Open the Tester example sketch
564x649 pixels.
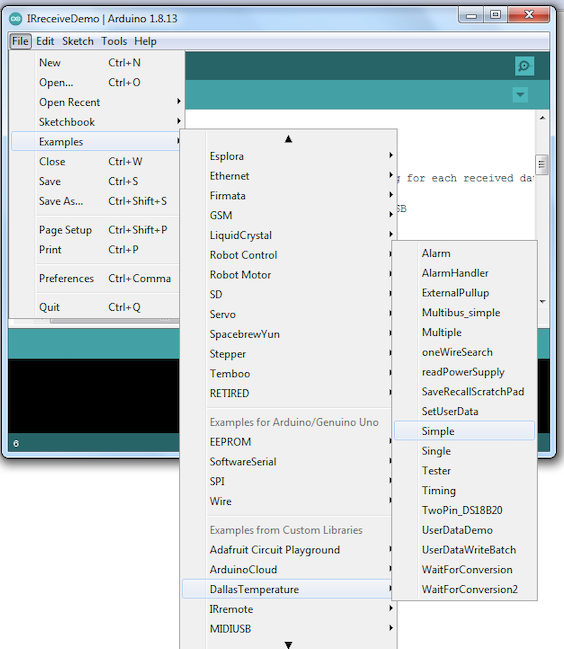(x=465, y=471)
